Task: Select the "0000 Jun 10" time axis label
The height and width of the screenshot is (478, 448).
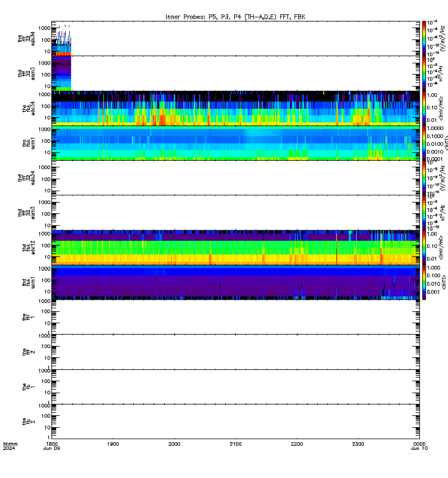Action: tap(419, 446)
